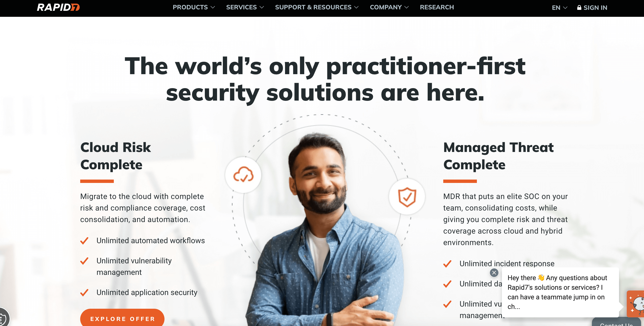Open the chat message bubble text

click(x=558, y=292)
